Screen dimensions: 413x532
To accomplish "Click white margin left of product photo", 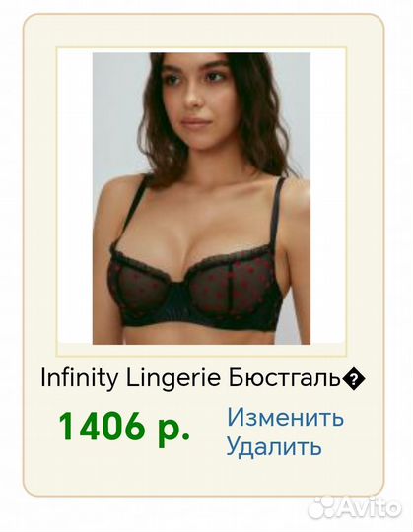I will (x=75, y=198).
